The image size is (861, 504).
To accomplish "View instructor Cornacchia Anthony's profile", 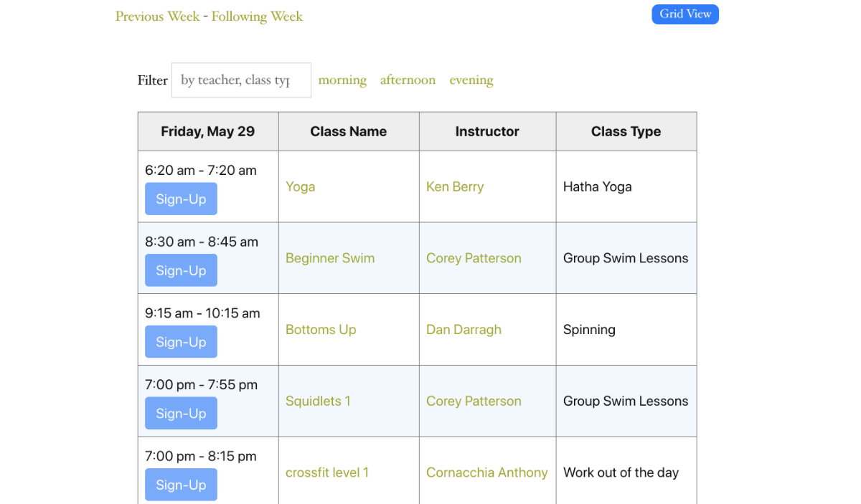I will point(486,472).
